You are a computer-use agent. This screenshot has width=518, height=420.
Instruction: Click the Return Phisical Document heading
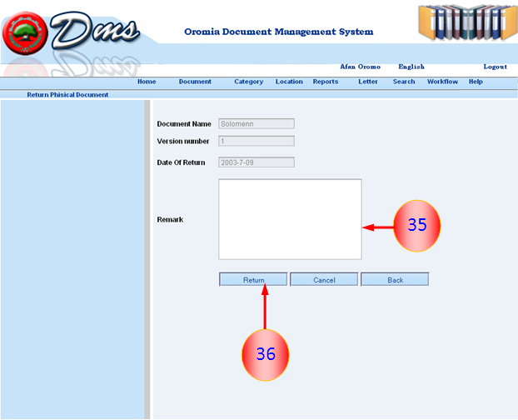pyautogui.click(x=67, y=95)
